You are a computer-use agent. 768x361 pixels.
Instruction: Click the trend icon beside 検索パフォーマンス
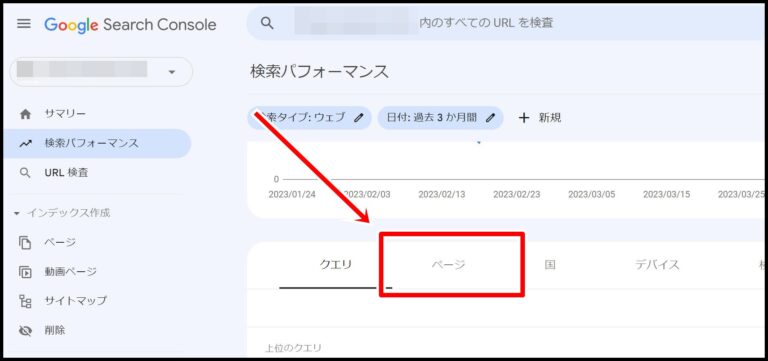click(x=25, y=144)
